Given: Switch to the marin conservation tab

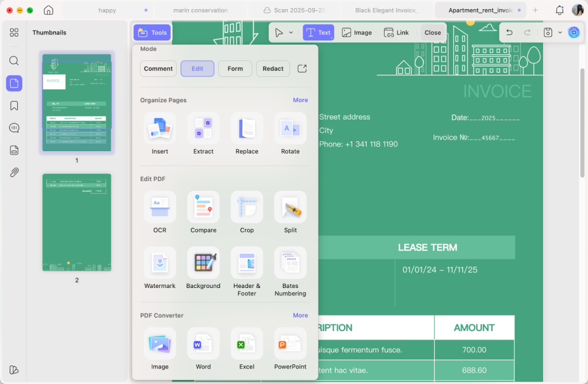Looking at the screenshot, I should click(x=200, y=10).
